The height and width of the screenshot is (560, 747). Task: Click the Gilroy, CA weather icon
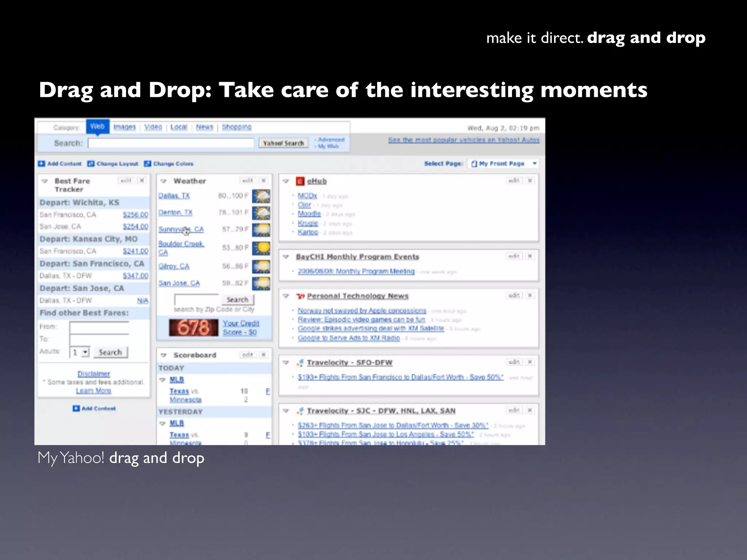tap(261, 267)
